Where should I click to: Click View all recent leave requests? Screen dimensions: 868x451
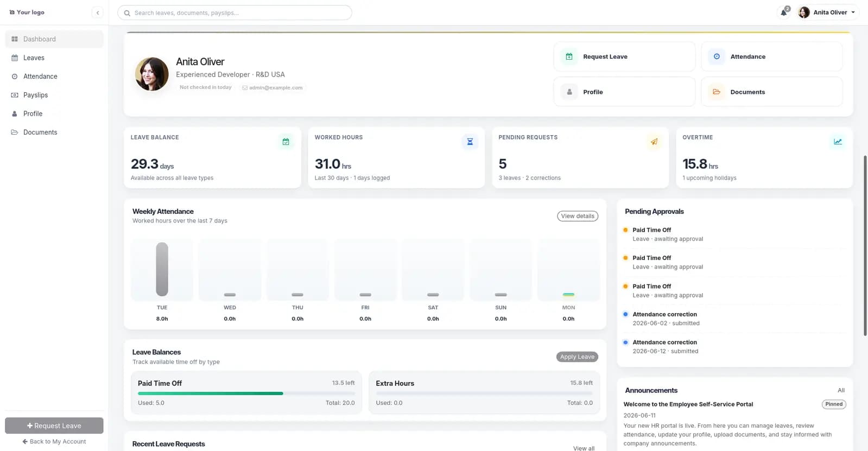(584, 448)
